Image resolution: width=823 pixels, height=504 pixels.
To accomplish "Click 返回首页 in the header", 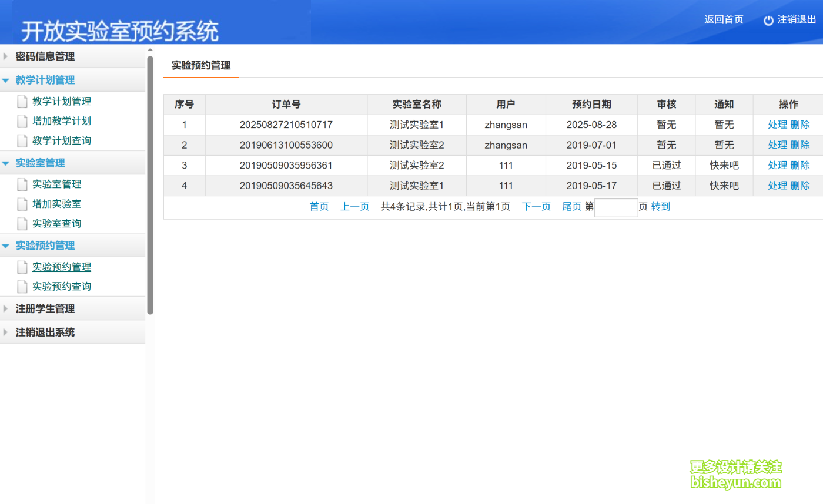I will coord(724,19).
